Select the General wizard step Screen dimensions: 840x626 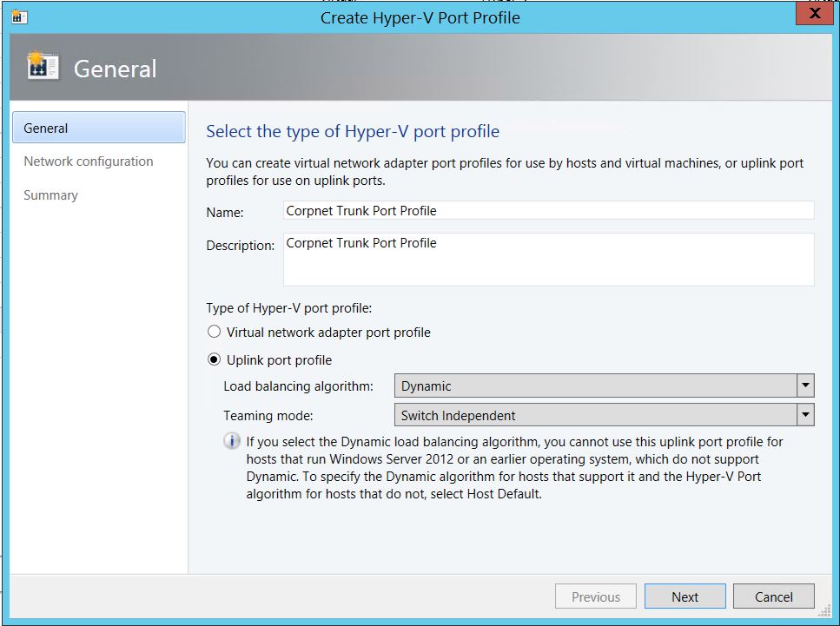pos(98,128)
